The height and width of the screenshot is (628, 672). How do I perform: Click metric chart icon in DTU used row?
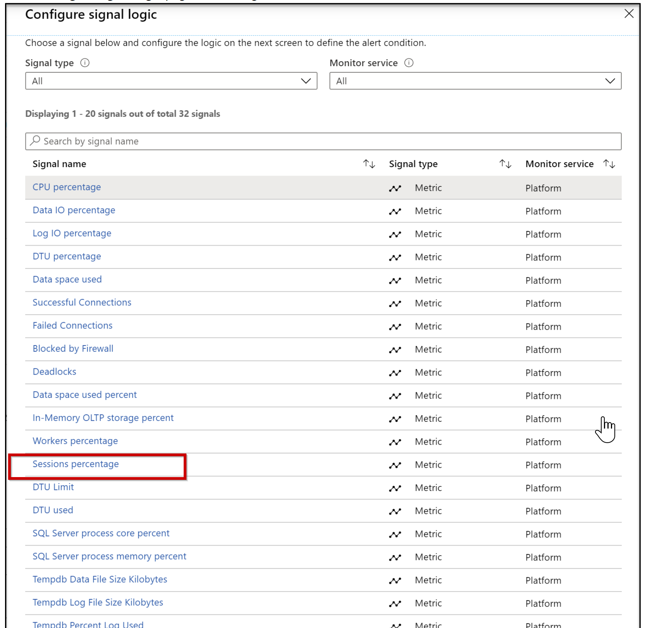click(x=395, y=512)
